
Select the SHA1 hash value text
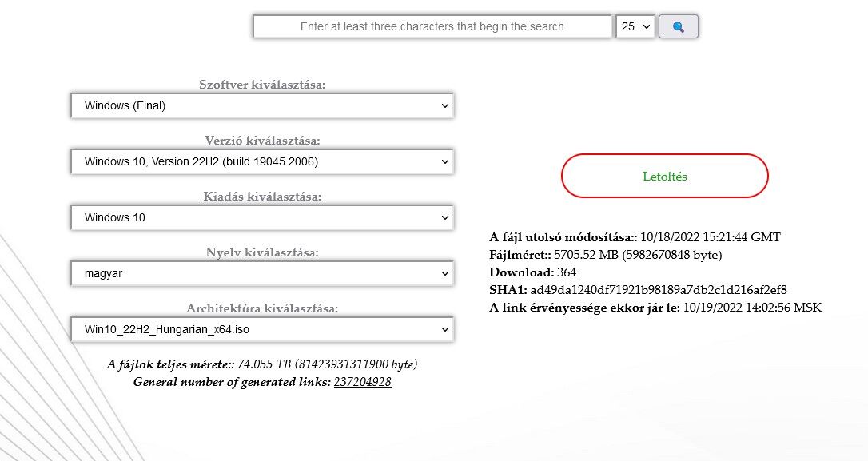[659, 290]
